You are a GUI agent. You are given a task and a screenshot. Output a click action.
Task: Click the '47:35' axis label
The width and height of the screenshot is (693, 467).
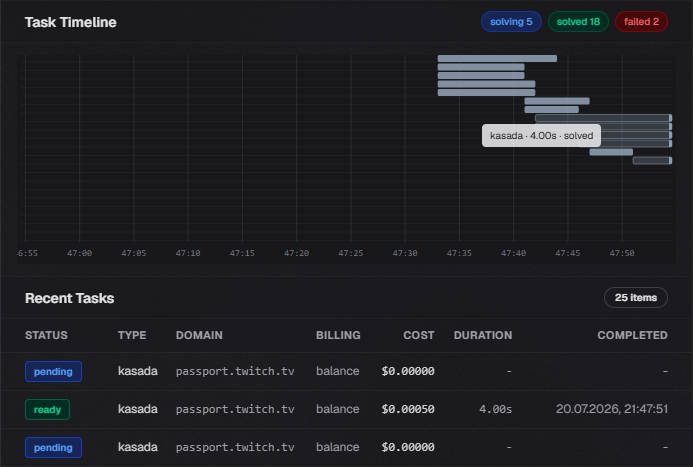point(459,253)
